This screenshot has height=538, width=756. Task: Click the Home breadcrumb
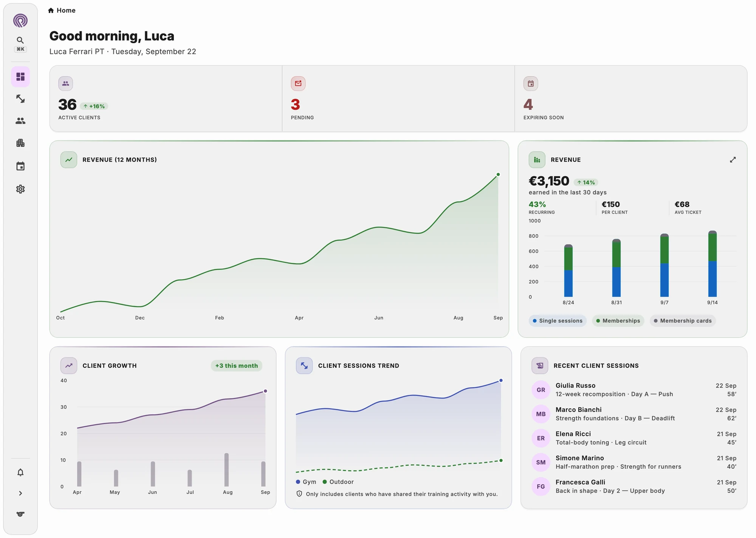pos(62,10)
